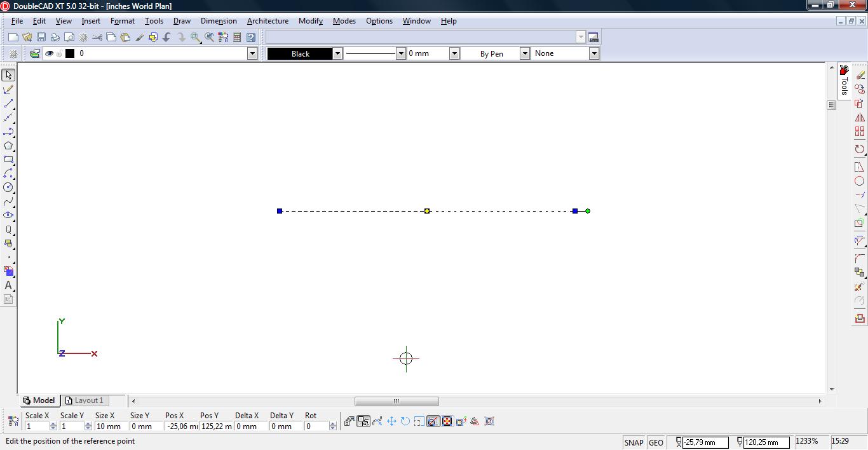868x450 pixels.
Task: Expand the By Pen dropdown
Action: click(524, 53)
